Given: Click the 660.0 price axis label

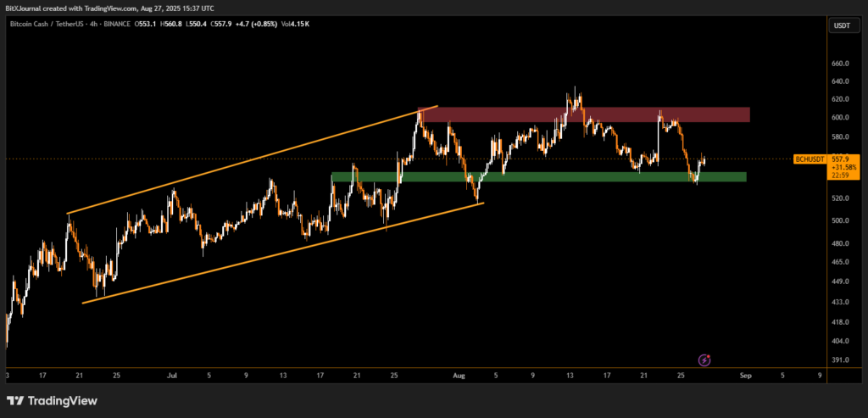Looking at the screenshot, I should click(841, 64).
